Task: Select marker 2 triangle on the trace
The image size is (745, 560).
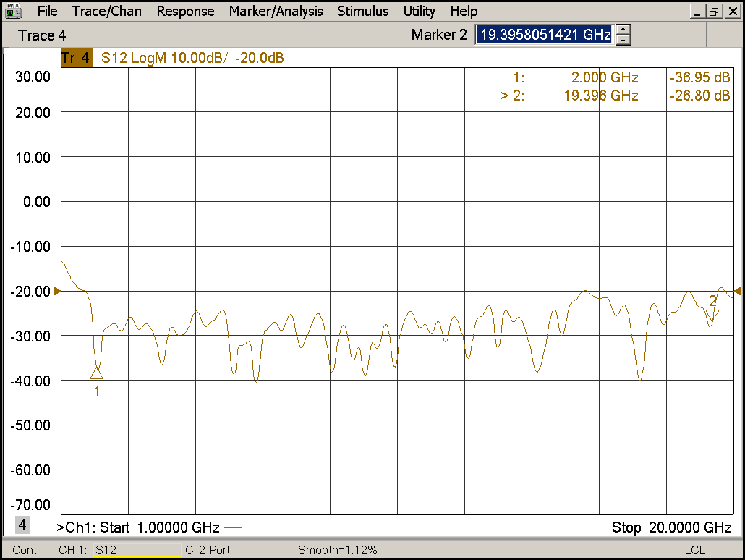Action: click(x=712, y=315)
